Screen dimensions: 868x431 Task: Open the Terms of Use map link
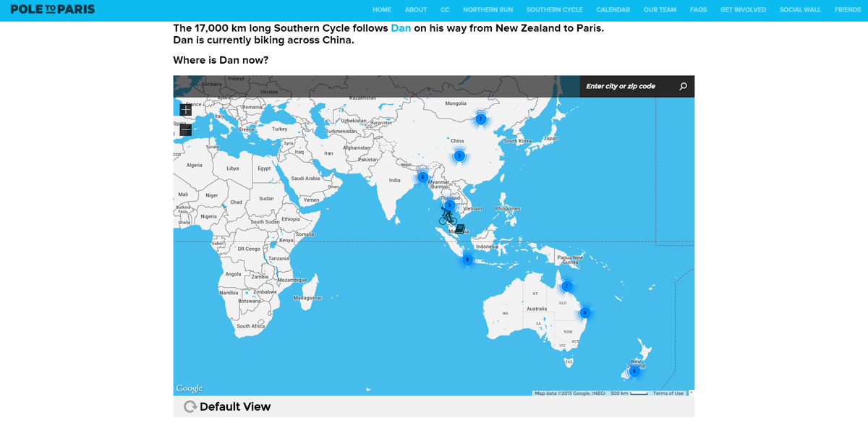click(x=668, y=393)
